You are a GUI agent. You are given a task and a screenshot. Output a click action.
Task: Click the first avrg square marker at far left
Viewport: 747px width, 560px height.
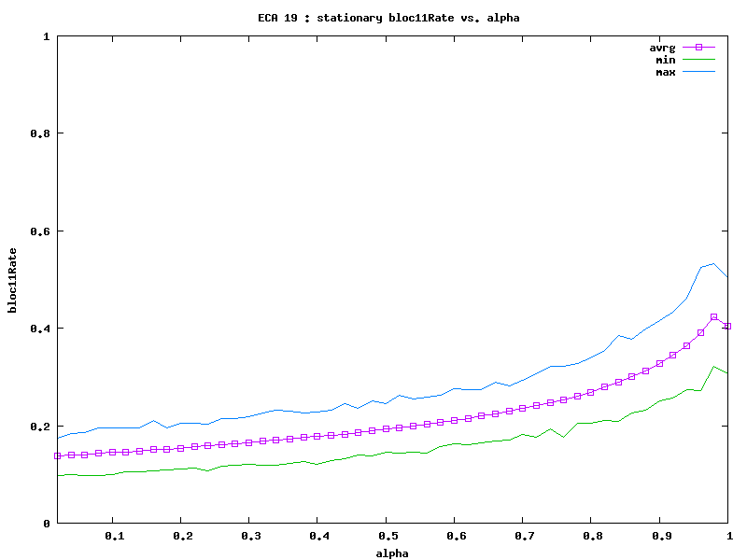58,455
